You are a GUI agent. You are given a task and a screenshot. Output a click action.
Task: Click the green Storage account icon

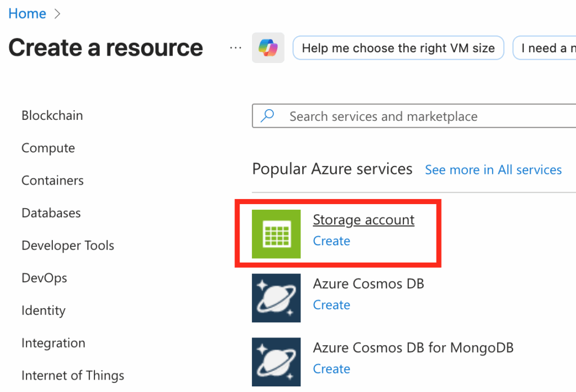[276, 234]
